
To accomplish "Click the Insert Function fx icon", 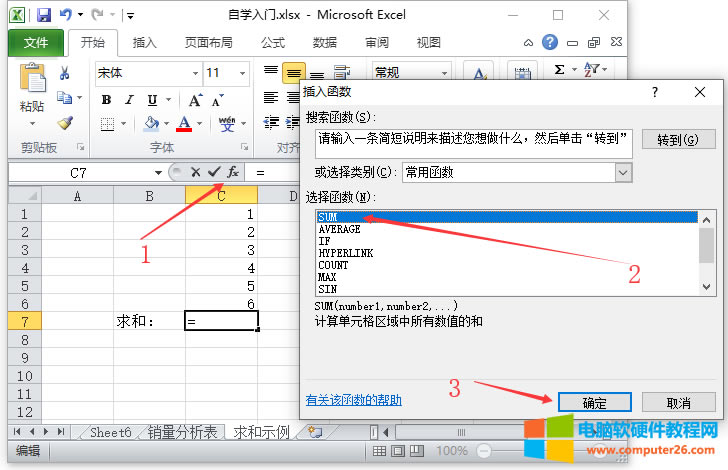I will [233, 172].
